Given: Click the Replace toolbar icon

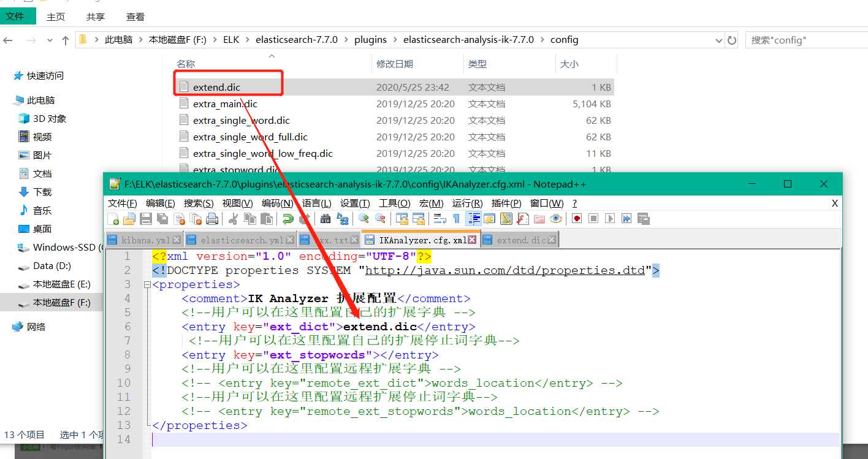Looking at the screenshot, I should [343, 219].
